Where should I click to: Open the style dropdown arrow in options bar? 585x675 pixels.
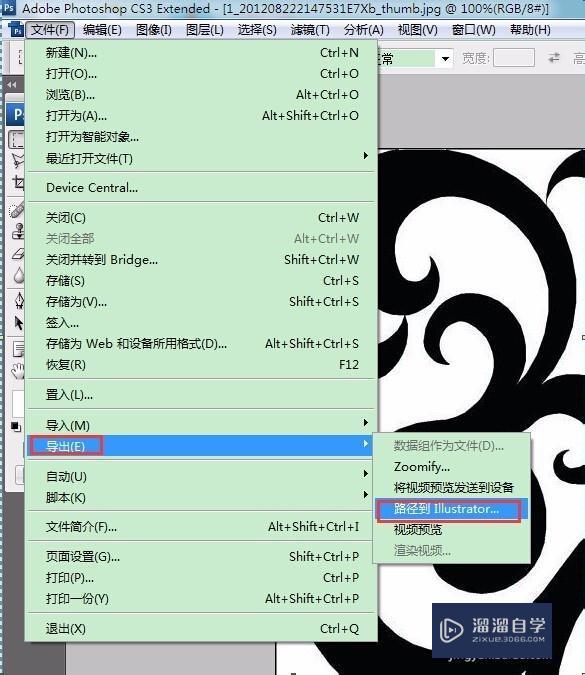(x=446, y=58)
